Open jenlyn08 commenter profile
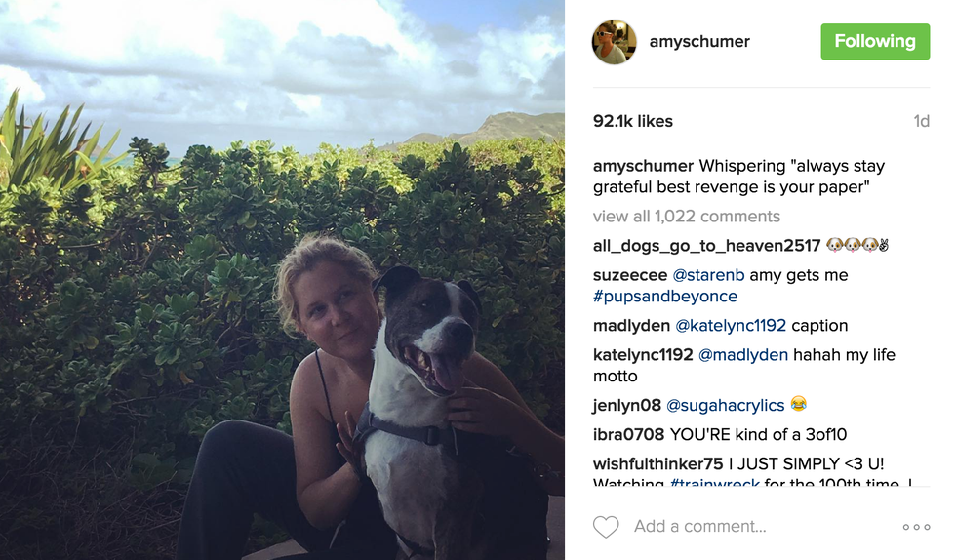Image resolution: width=956 pixels, height=560 pixels. point(627,405)
